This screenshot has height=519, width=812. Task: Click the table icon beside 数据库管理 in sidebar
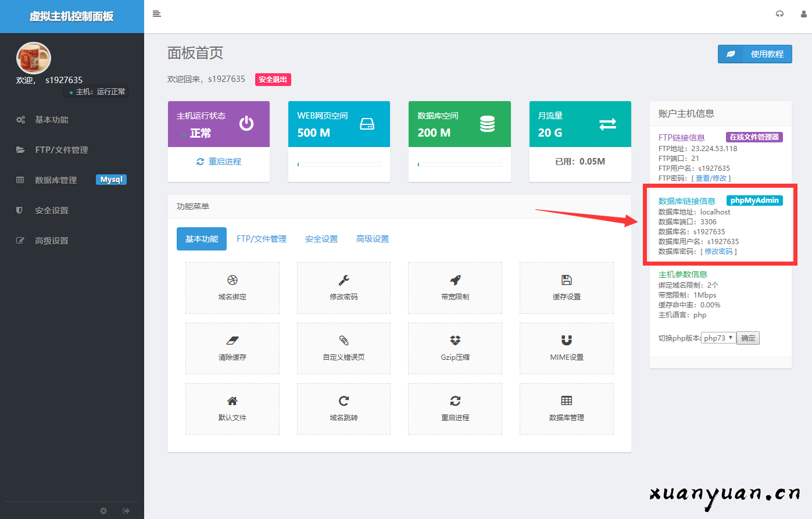coord(20,180)
